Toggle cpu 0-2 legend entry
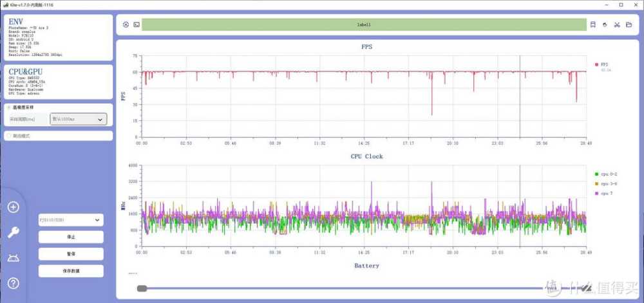The width and height of the screenshot is (644, 303). (605, 174)
